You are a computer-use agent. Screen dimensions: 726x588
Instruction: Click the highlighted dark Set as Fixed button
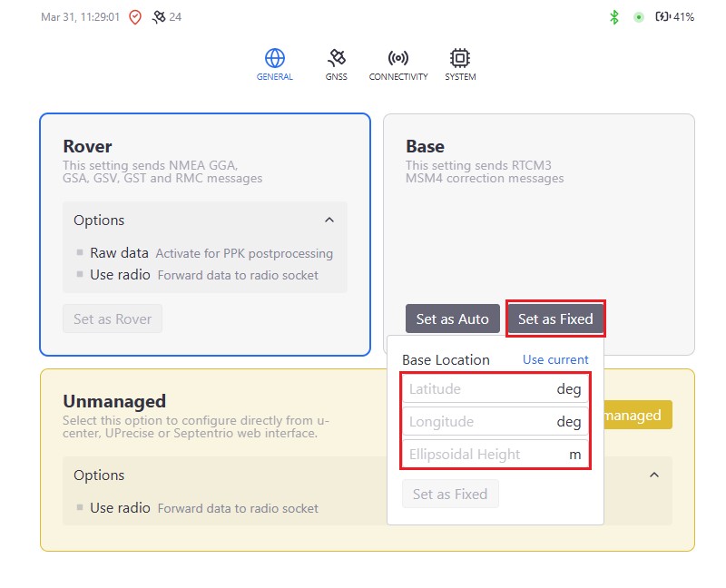pyautogui.click(x=555, y=318)
